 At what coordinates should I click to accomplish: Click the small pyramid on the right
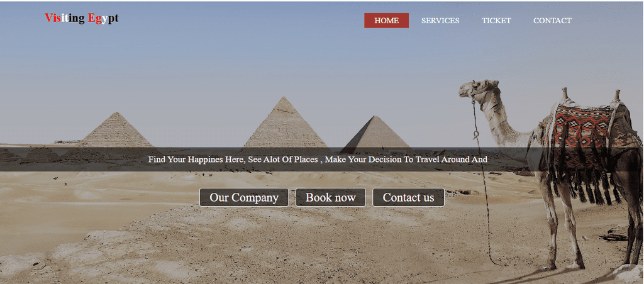(376, 132)
